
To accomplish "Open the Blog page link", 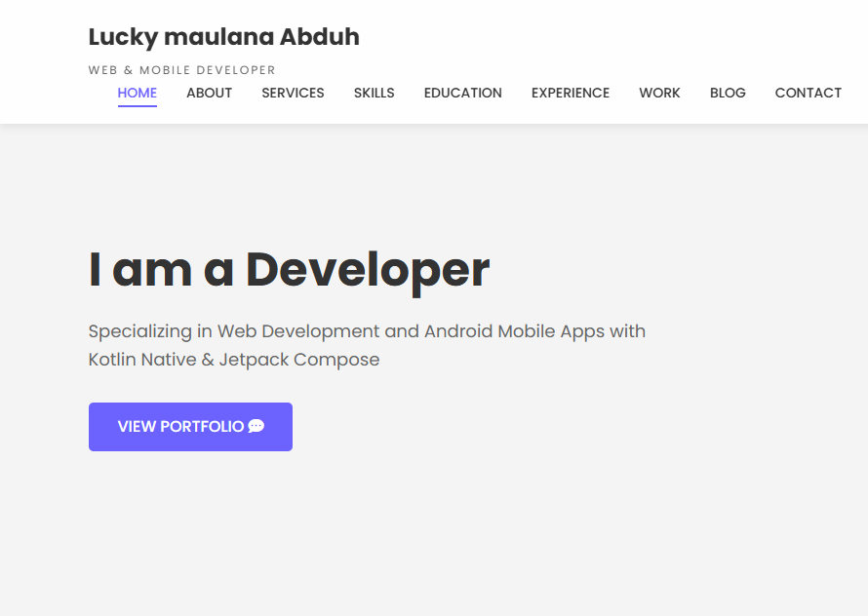I will tap(728, 93).
